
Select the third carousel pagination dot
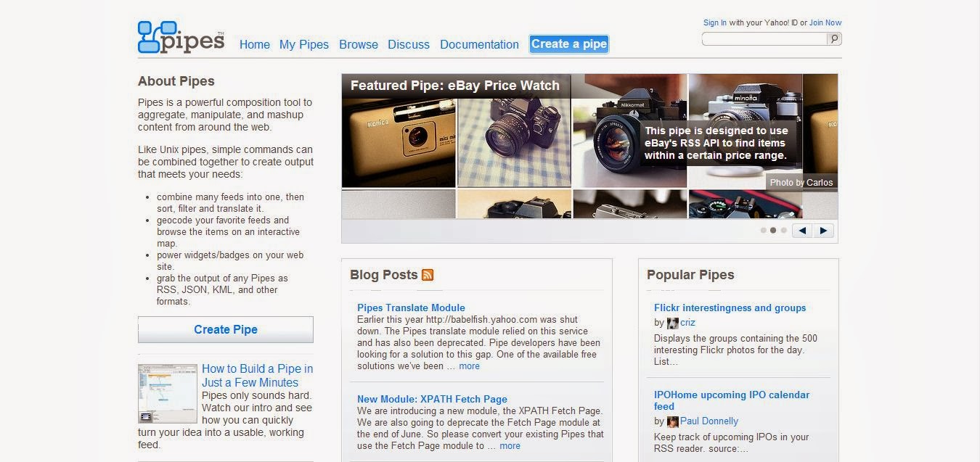point(783,231)
